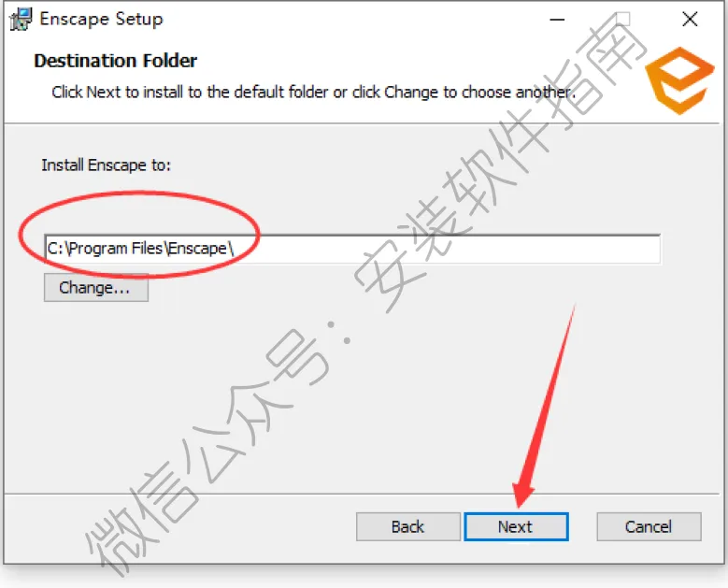Click the empty right side of path field
This screenshot has height=588, width=728.
446,249
